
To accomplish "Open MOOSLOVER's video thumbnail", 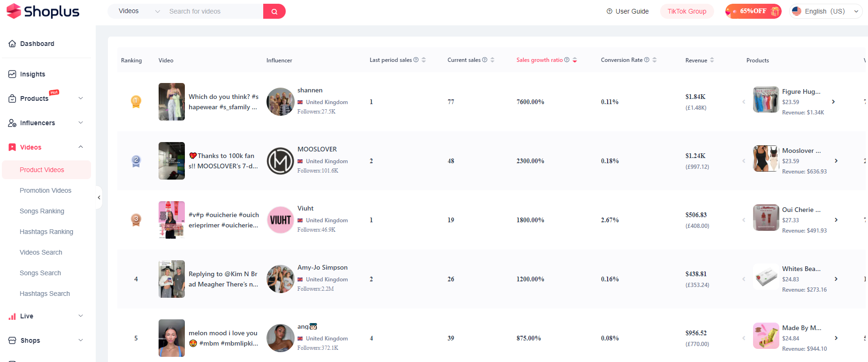I will (x=172, y=161).
